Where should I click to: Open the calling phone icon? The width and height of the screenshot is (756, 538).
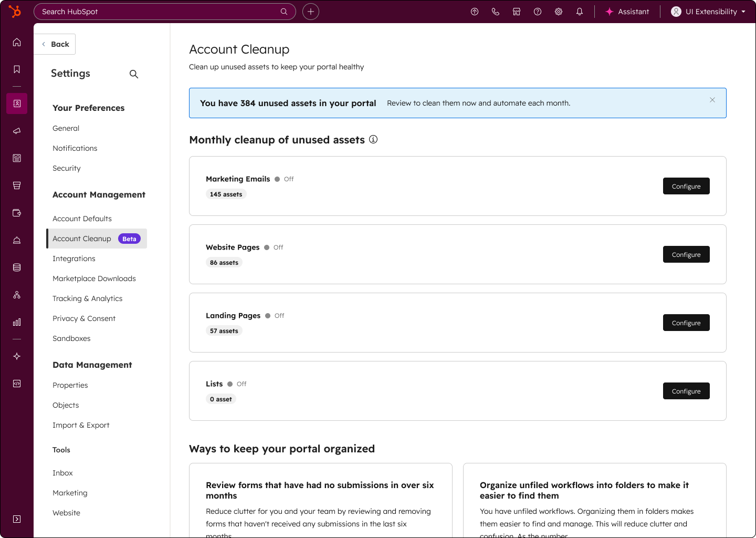[496, 12]
